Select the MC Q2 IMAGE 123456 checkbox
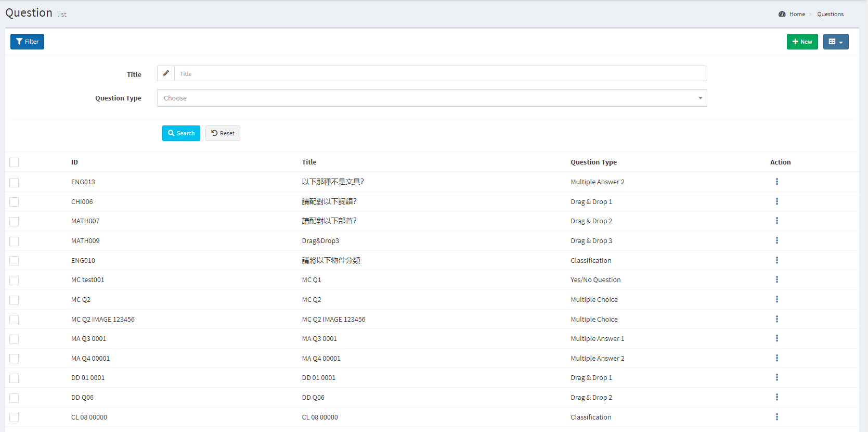868x432 pixels. coord(14,320)
